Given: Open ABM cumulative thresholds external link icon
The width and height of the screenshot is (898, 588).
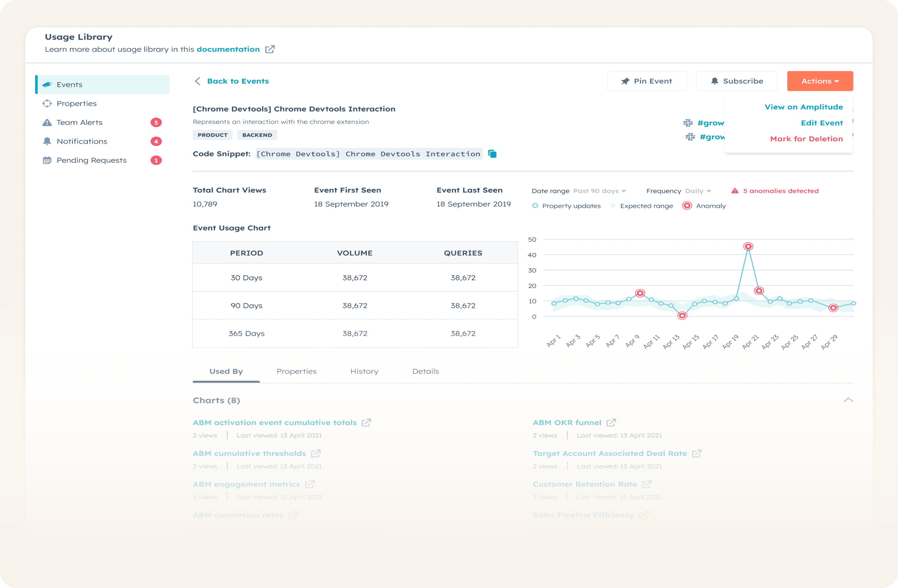Looking at the screenshot, I should 316,453.
